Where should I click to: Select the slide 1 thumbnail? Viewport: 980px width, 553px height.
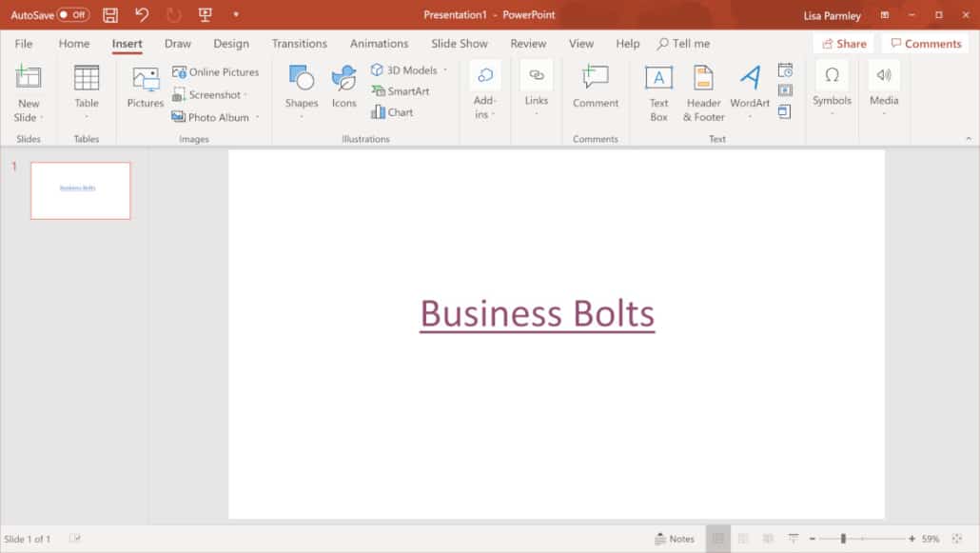tap(80, 189)
